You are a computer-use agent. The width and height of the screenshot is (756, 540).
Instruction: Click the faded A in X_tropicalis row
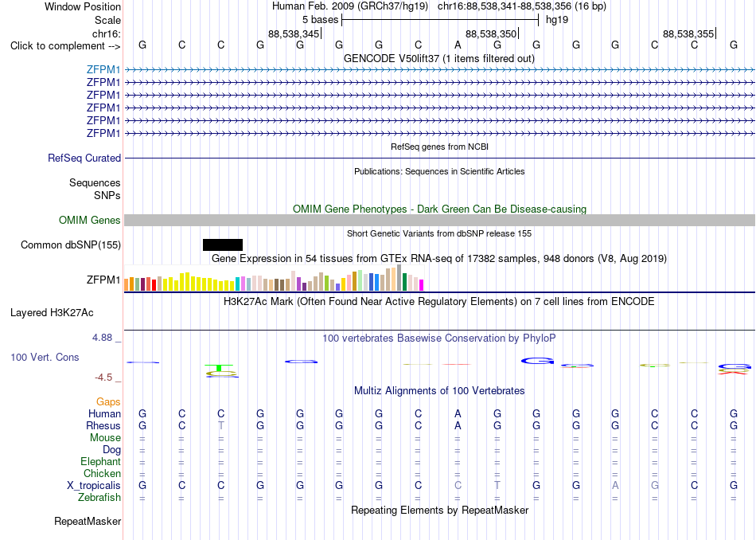[615, 486]
